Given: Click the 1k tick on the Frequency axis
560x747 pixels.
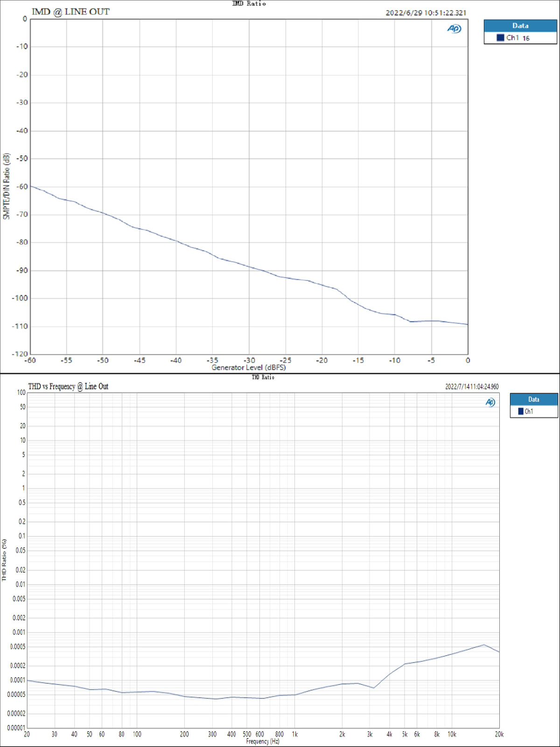Looking at the screenshot, I should point(295,734).
